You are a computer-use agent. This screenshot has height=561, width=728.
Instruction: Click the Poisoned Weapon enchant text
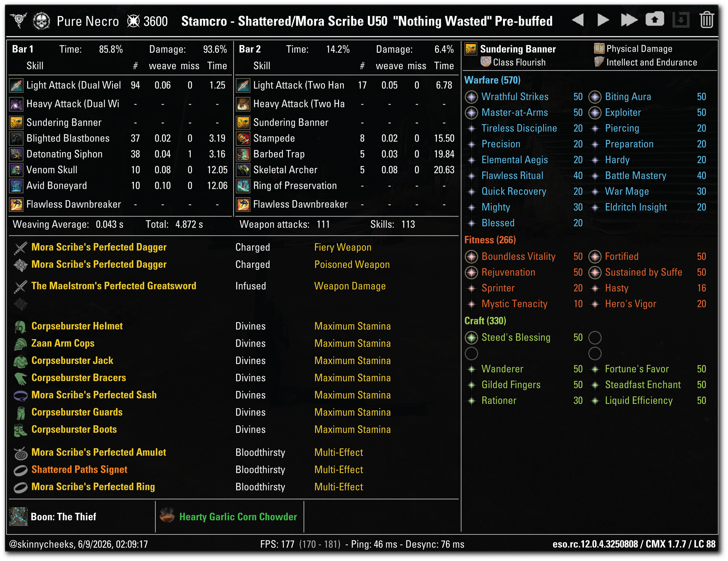352,264
